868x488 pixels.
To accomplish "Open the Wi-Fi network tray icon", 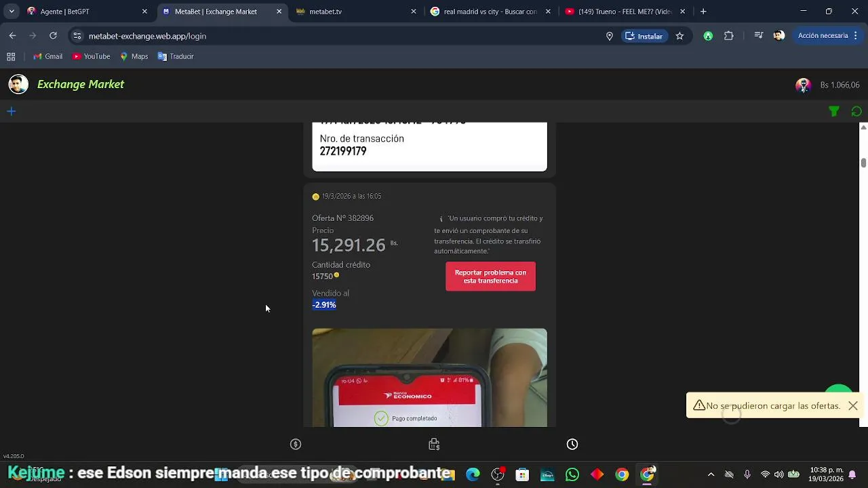I will tap(765, 474).
